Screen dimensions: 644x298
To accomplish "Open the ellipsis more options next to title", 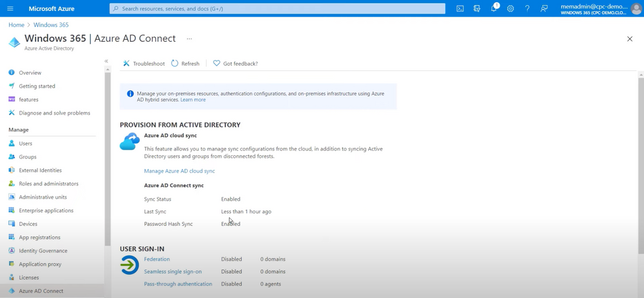I will (189, 39).
